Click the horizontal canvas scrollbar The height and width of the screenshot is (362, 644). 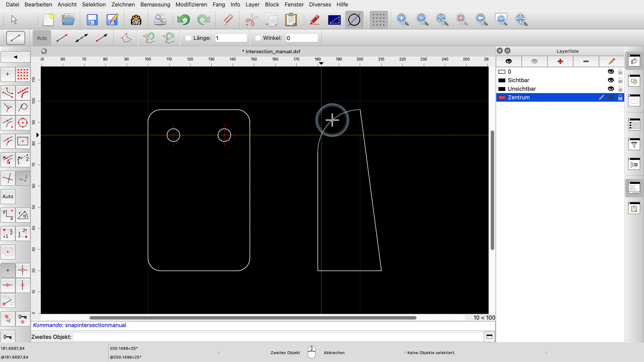[x=253, y=318]
